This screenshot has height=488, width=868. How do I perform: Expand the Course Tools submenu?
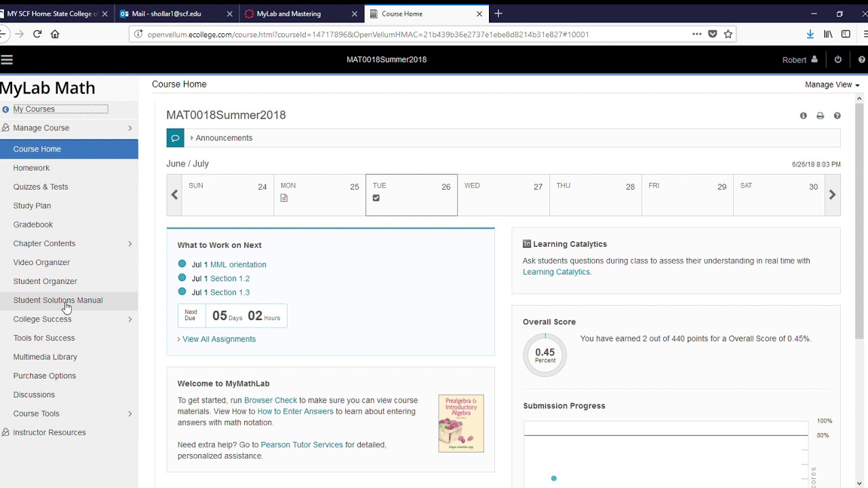(x=68, y=413)
